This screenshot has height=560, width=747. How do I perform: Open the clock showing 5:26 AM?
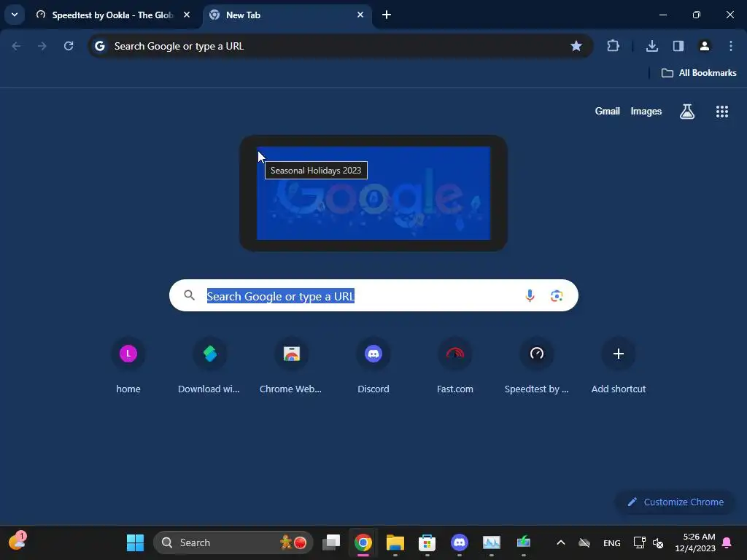(695, 542)
